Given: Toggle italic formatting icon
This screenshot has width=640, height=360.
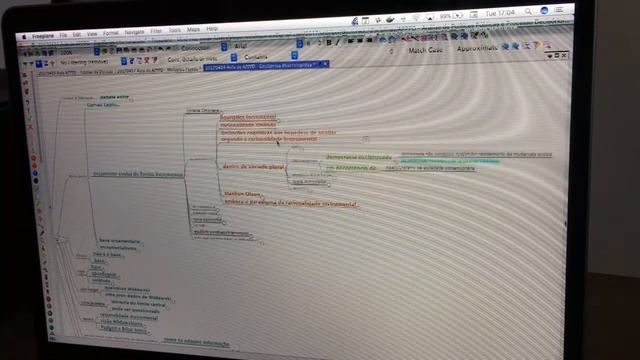Looking at the screenshot, I should point(338,42).
